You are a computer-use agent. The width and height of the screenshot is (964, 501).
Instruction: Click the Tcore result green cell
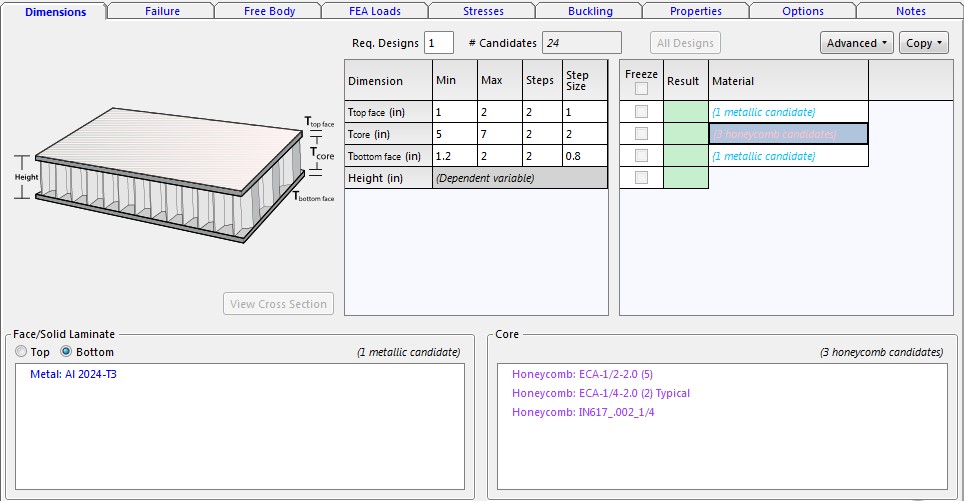pyautogui.click(x=685, y=134)
